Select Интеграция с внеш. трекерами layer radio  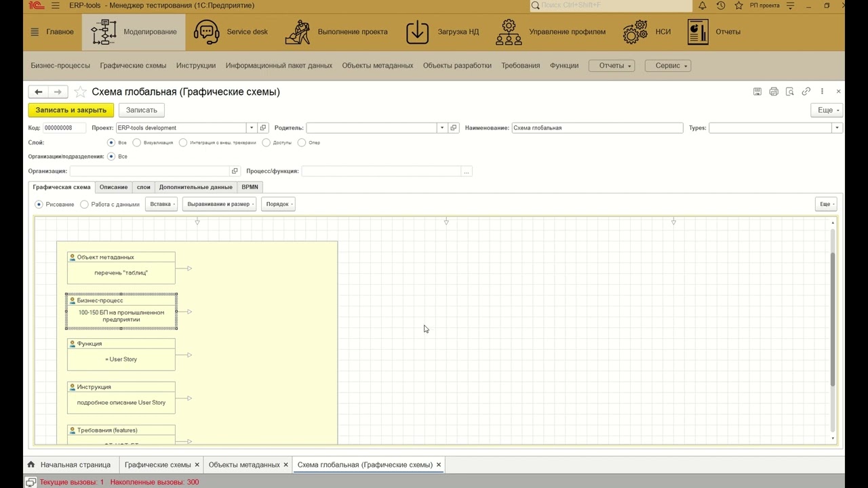183,143
